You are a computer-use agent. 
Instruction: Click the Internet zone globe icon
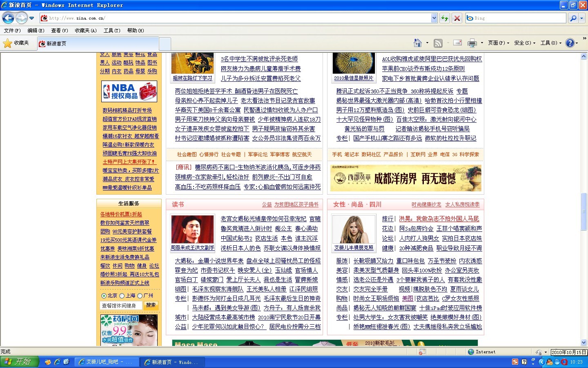click(x=471, y=352)
